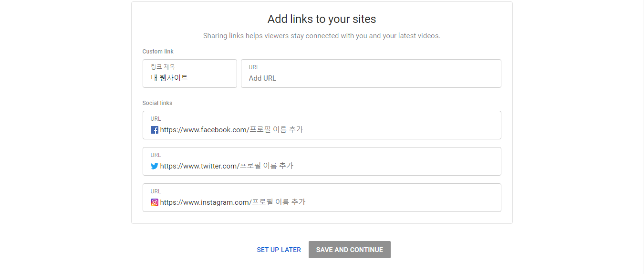The height and width of the screenshot is (274, 644).
Task: Click 프로필 이름 추가 placeholder after instagram.com
Action: click(x=279, y=202)
